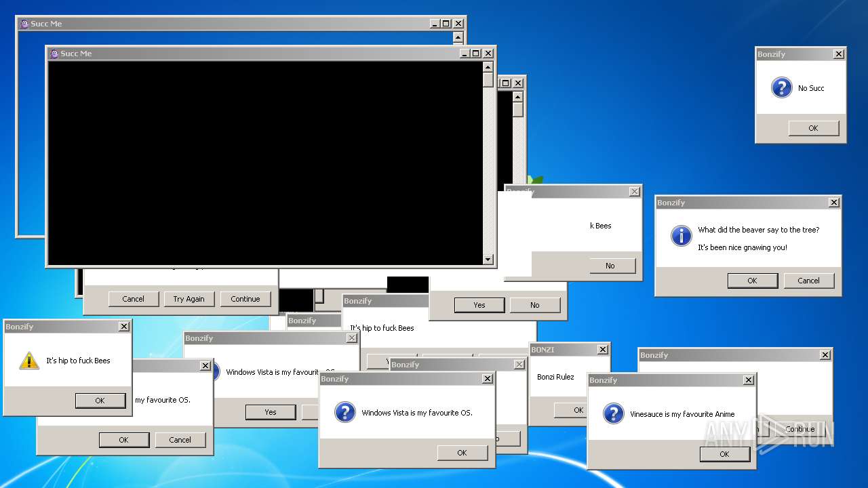868x488 pixels.
Task: Click the k Bees message text
Action: coord(601,226)
